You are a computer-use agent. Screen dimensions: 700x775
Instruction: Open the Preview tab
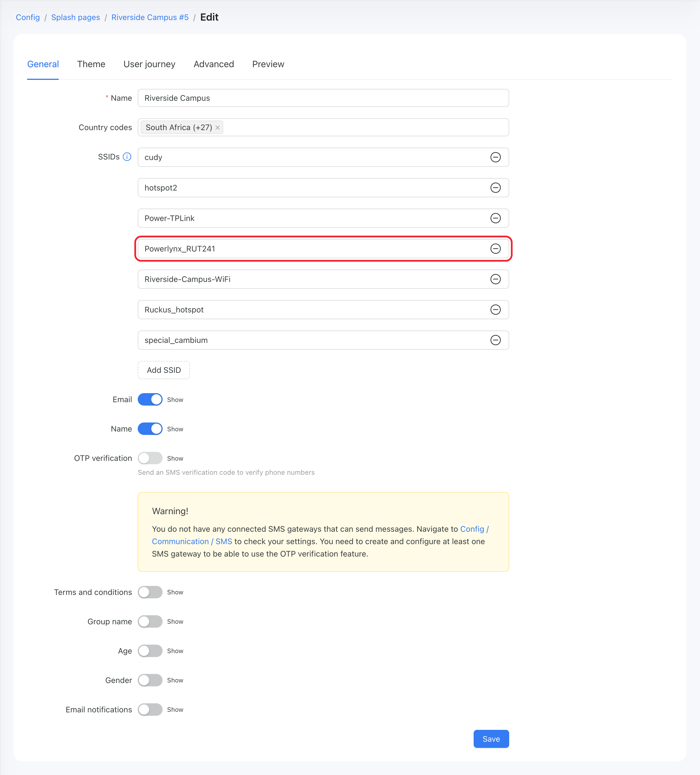pyautogui.click(x=268, y=64)
